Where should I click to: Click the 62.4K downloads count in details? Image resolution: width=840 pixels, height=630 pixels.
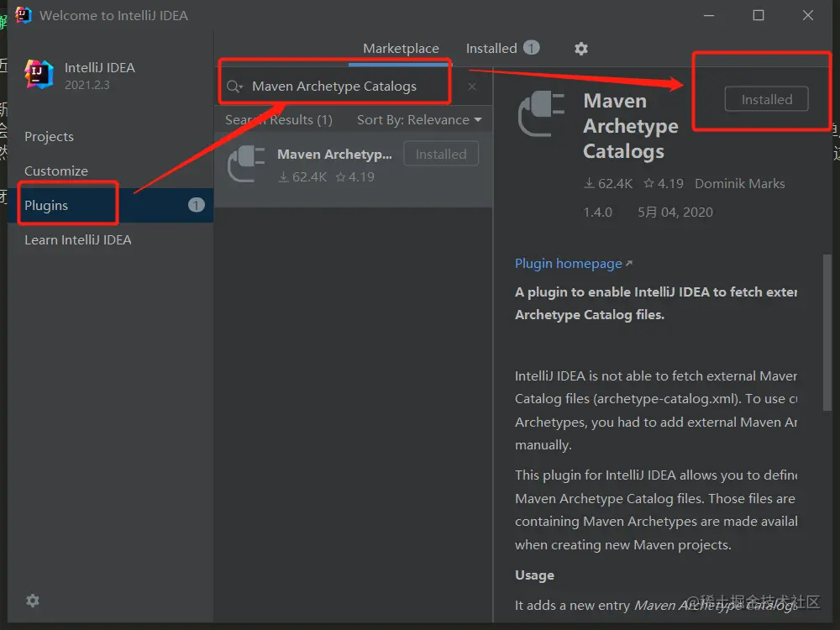coord(608,184)
